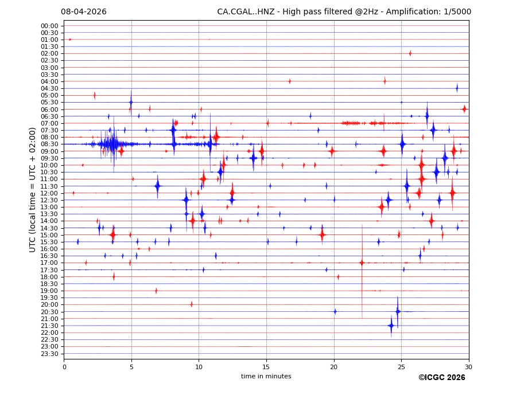This screenshot has height=399, width=532.
Task: Select the 23:30 time row label
Action: [x=49, y=353]
